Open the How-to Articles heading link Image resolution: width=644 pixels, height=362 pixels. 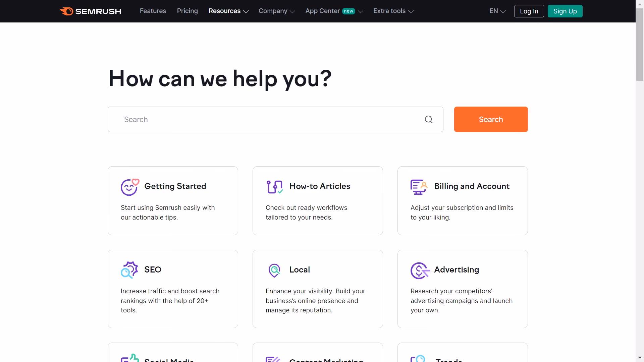coord(320,186)
